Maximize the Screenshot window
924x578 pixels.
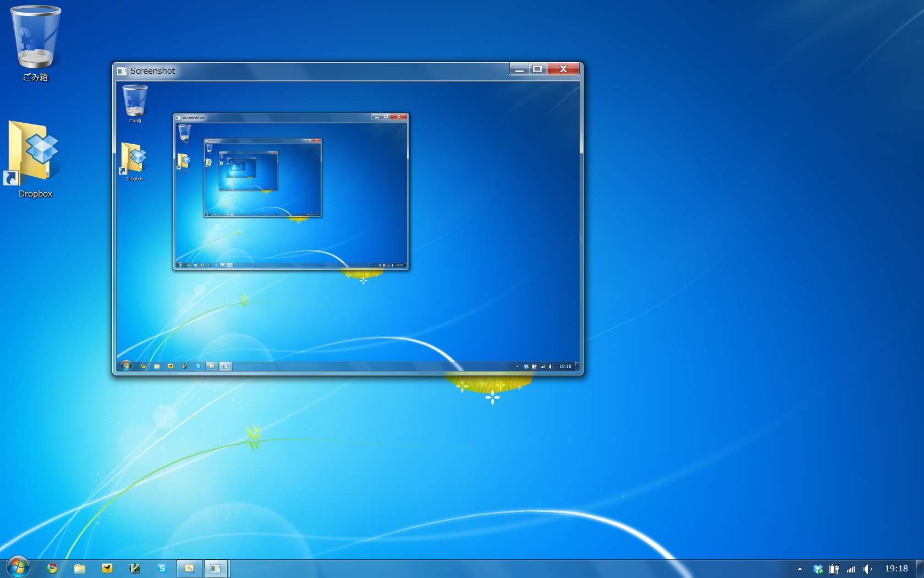click(537, 69)
